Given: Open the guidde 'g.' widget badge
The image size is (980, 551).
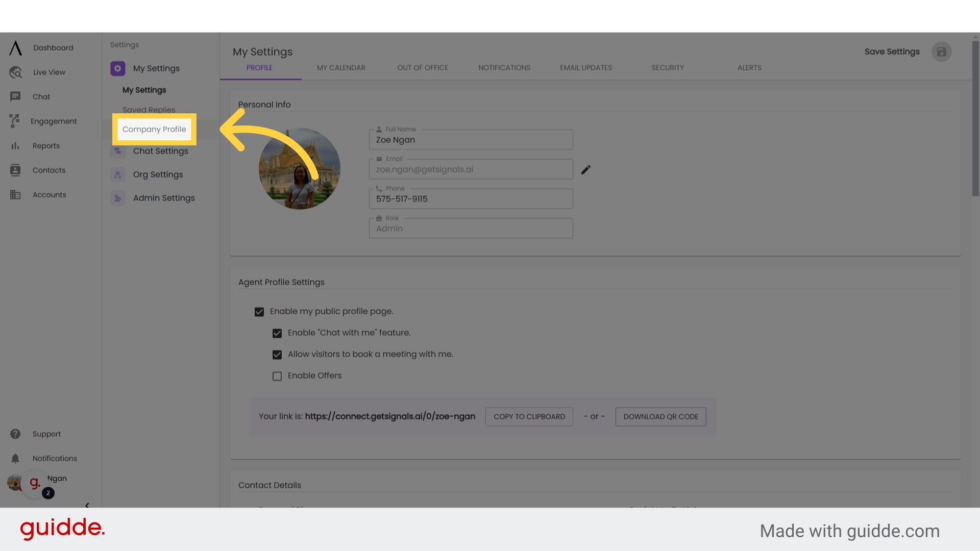Looking at the screenshot, I should coord(35,483).
